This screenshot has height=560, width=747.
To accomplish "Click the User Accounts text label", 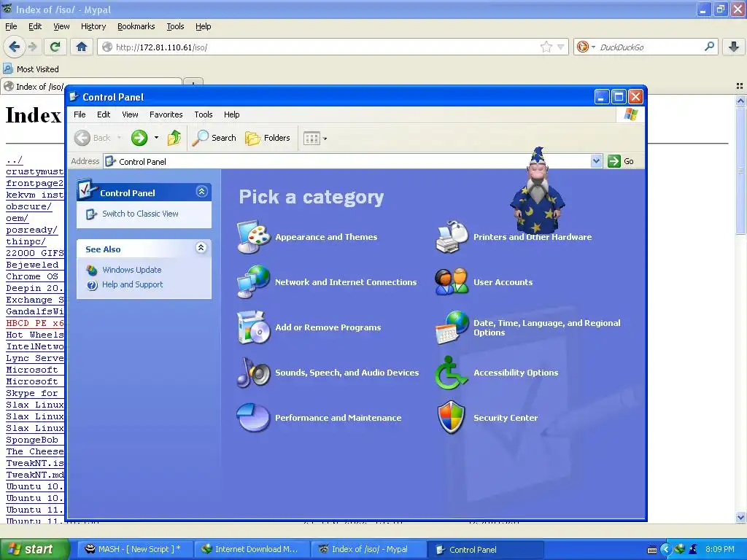I will click(x=503, y=282).
